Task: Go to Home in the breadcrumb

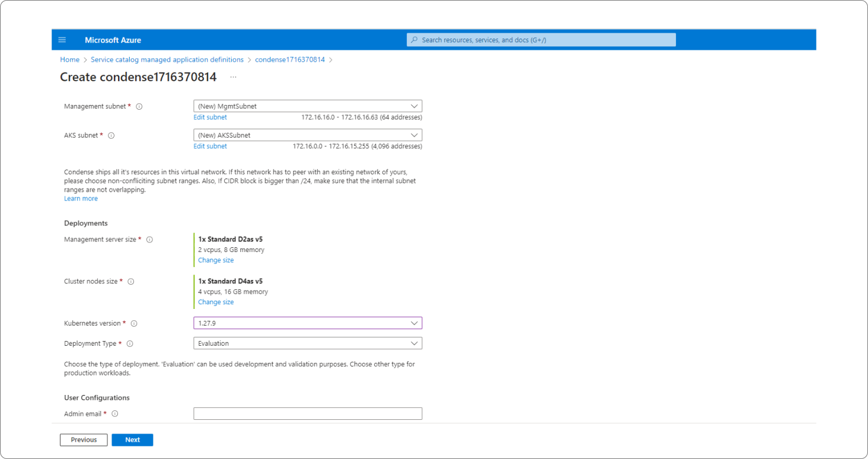Action: [x=69, y=60]
